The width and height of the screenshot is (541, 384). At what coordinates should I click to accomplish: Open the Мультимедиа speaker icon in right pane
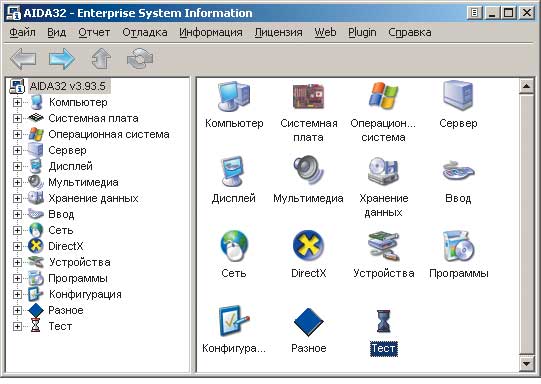308,171
